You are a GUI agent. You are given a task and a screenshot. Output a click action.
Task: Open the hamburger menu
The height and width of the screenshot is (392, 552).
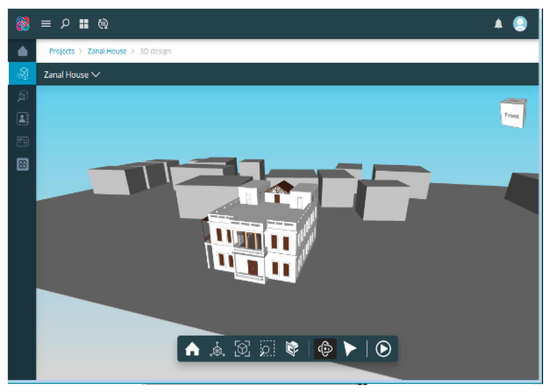46,24
